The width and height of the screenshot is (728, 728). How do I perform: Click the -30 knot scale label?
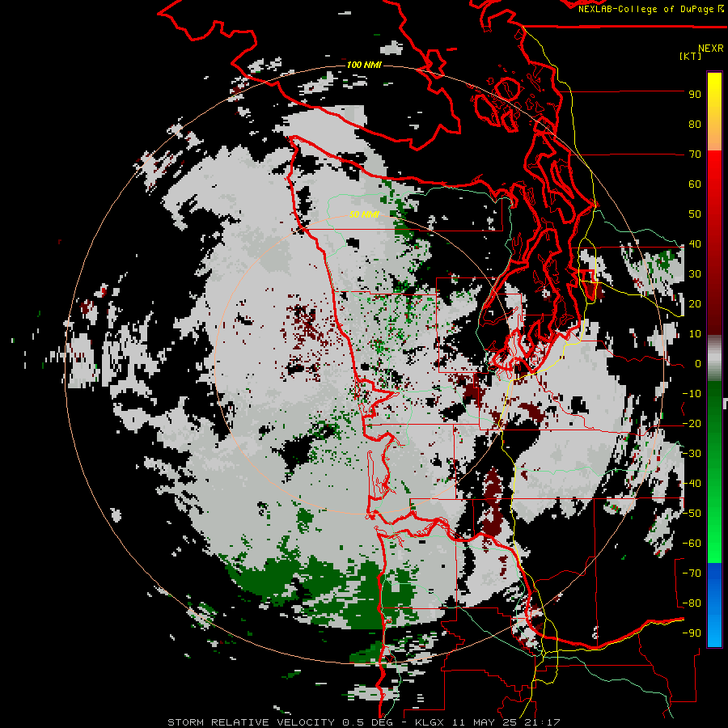click(692, 454)
